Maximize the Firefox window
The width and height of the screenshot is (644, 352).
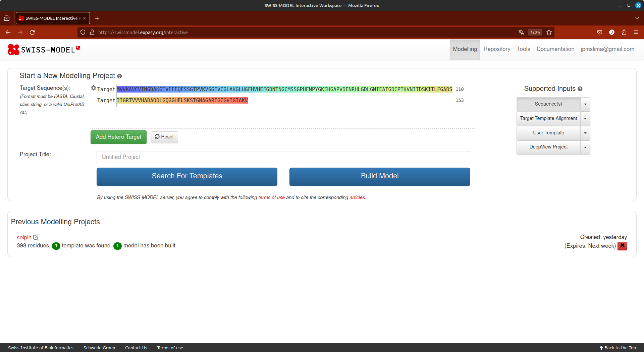[629, 5]
